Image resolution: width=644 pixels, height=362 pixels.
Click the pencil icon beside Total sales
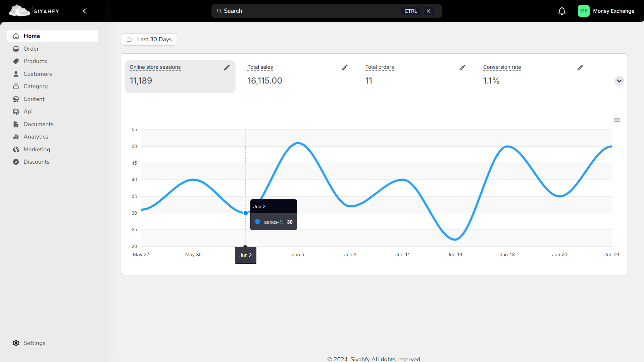pyautogui.click(x=345, y=67)
